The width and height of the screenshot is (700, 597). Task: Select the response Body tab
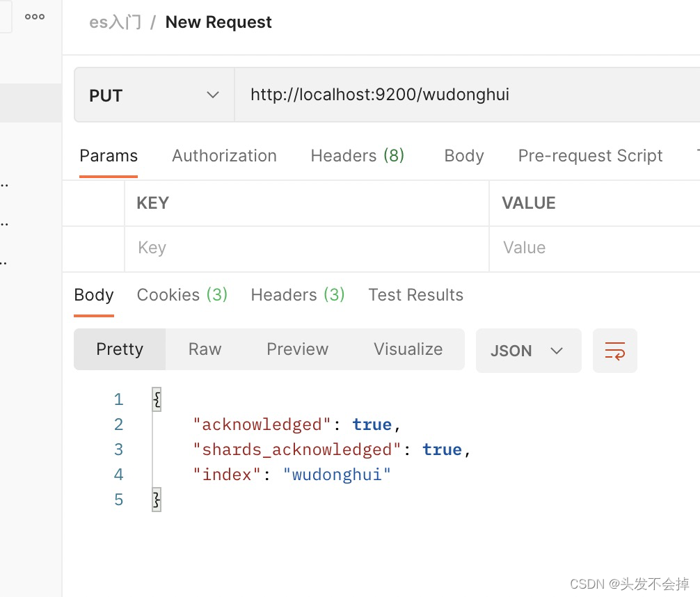94,295
